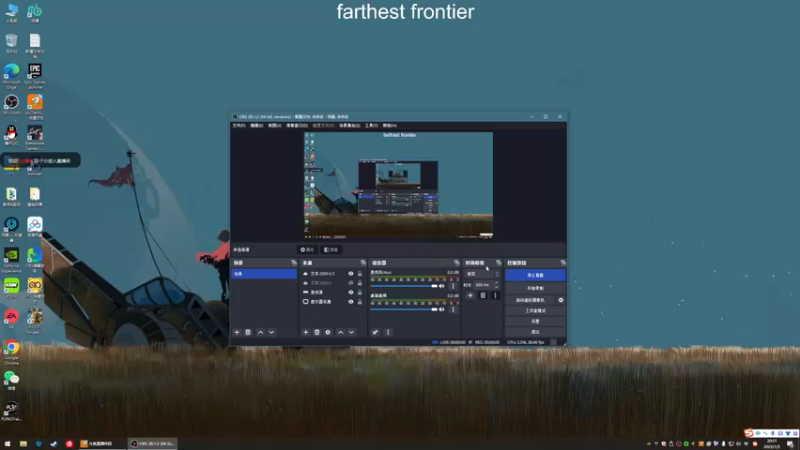Click the transition duration 300 ms stepper arrows
Image resolution: width=800 pixels, height=450 pixels.
496,285
